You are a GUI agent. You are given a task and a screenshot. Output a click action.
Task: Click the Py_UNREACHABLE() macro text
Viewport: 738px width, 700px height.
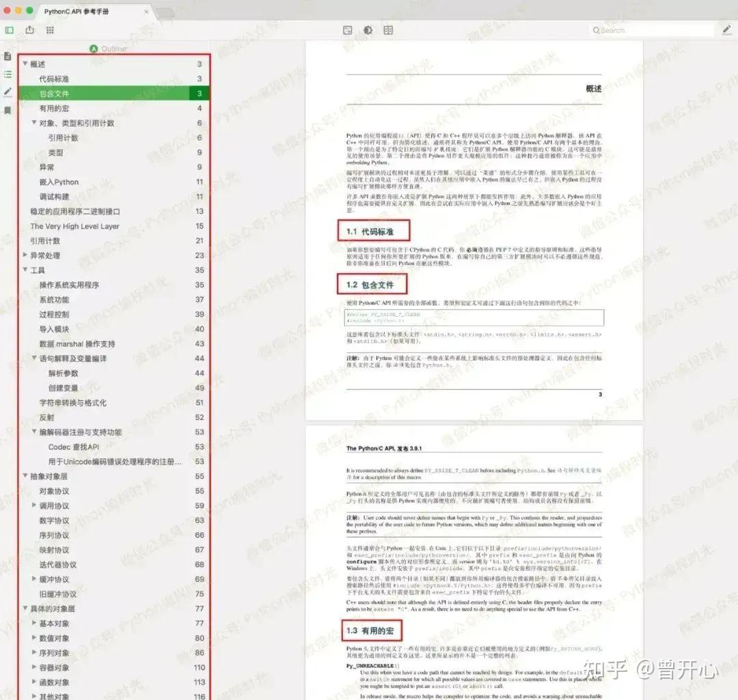pyautogui.click(x=373, y=666)
